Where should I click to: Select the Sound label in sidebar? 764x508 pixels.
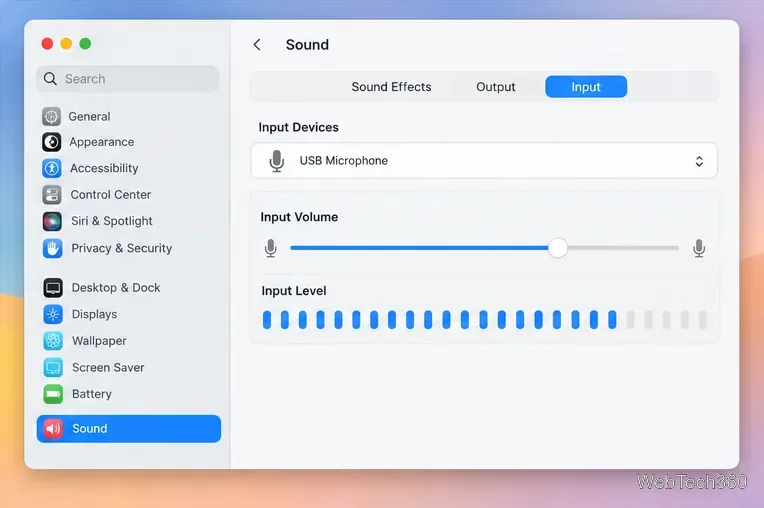(90, 429)
